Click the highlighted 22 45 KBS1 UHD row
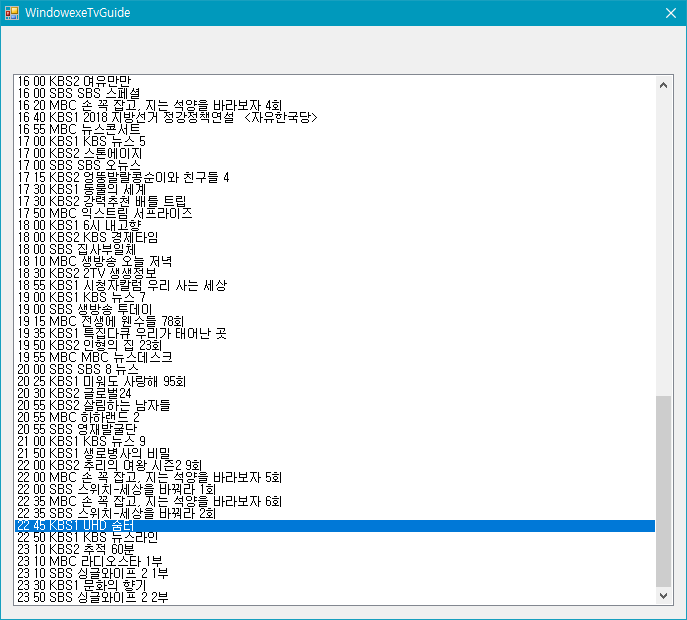Screen dimensions: 687x620 pos(335,526)
